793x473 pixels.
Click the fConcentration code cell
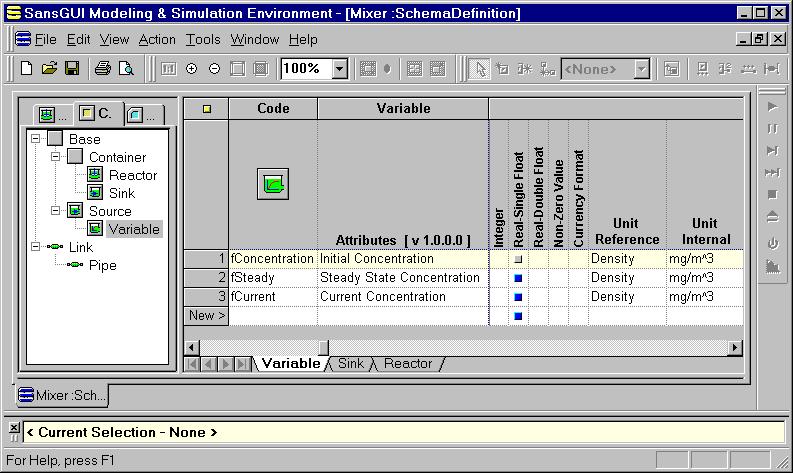click(x=273, y=259)
